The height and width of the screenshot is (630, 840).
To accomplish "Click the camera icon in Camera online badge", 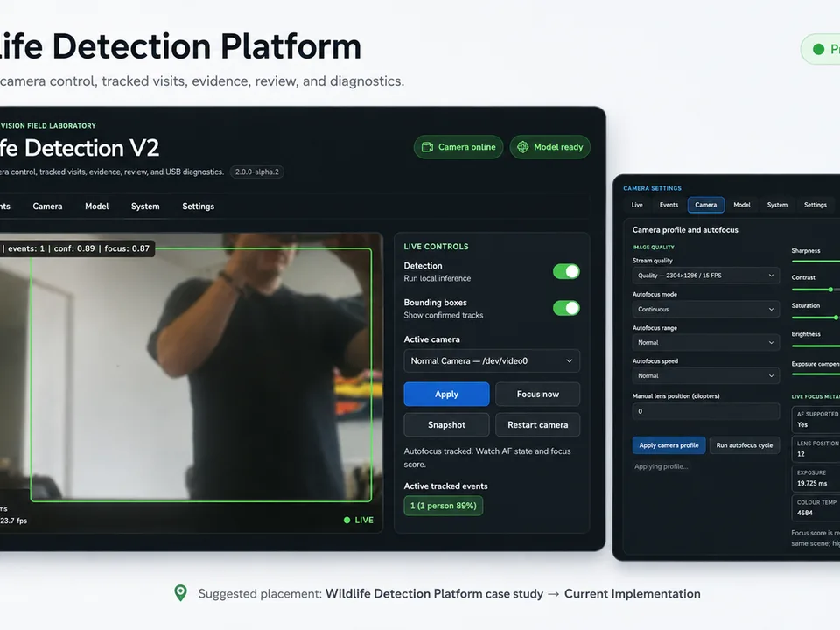I will click(x=427, y=147).
